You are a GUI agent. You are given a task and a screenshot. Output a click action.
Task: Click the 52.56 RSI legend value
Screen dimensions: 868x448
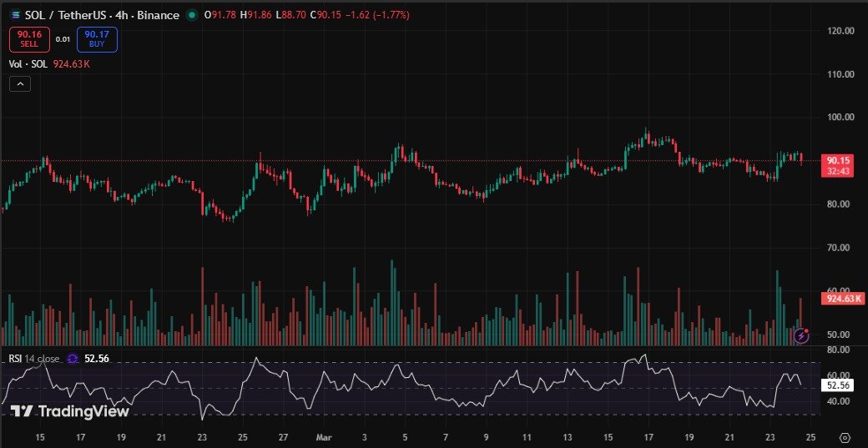click(97, 359)
